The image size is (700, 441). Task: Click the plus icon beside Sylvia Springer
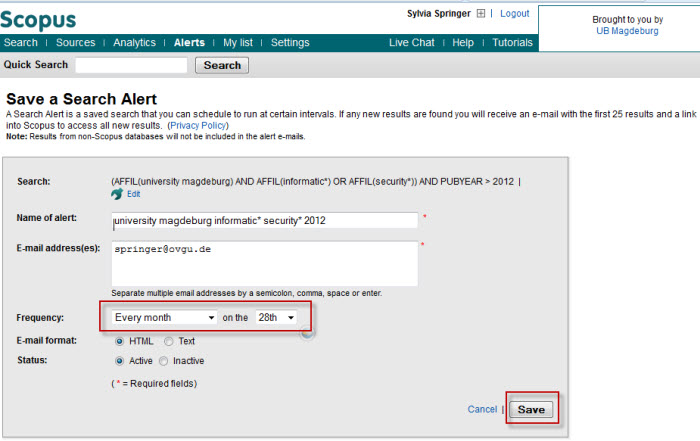(x=480, y=14)
